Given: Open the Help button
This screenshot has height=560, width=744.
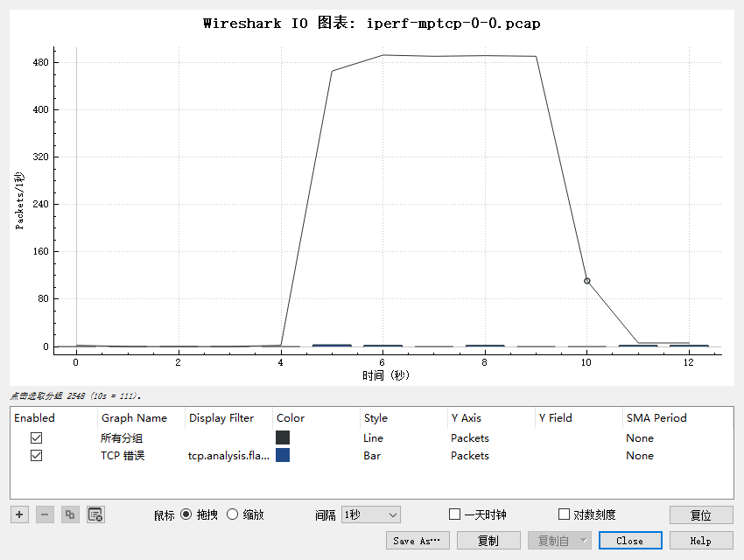Looking at the screenshot, I should [701, 541].
